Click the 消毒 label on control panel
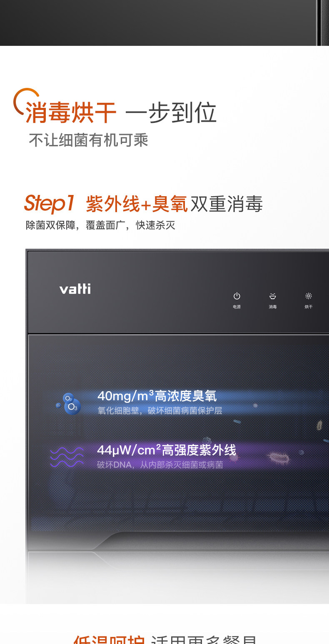 [x=273, y=307]
